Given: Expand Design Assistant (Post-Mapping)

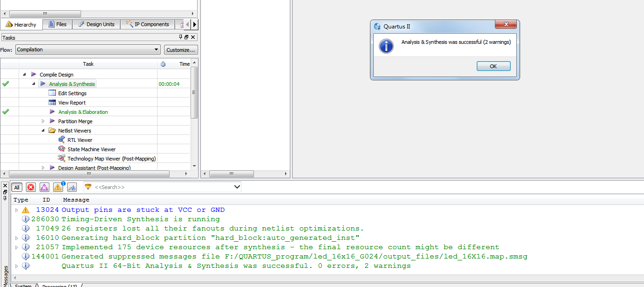Looking at the screenshot, I should coord(43,168).
